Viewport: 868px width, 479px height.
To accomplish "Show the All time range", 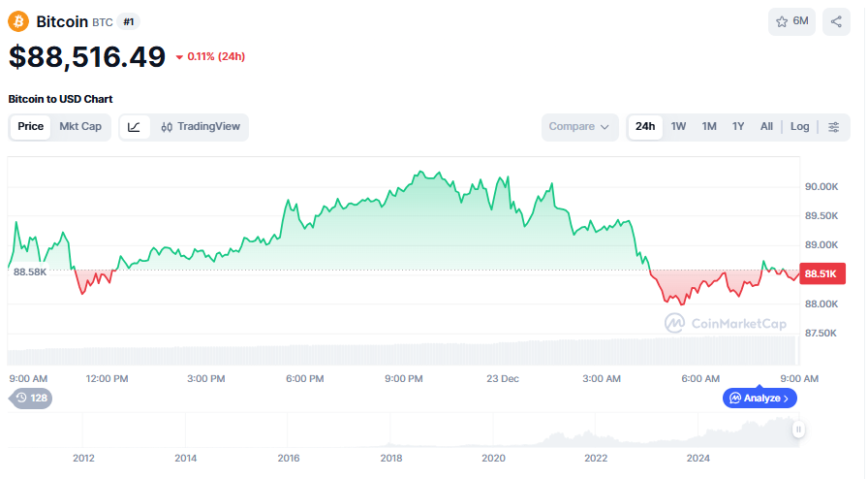I will pos(766,127).
